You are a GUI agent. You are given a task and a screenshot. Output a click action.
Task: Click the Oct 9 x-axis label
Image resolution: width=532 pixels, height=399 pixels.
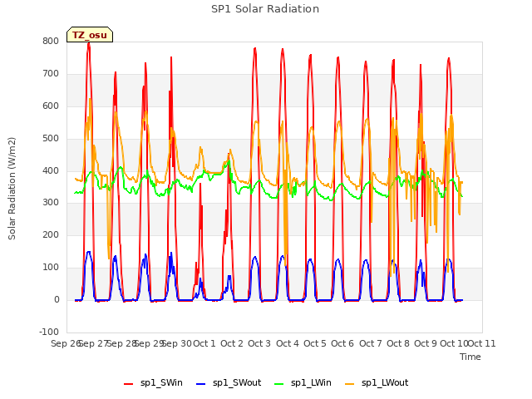click(x=426, y=343)
